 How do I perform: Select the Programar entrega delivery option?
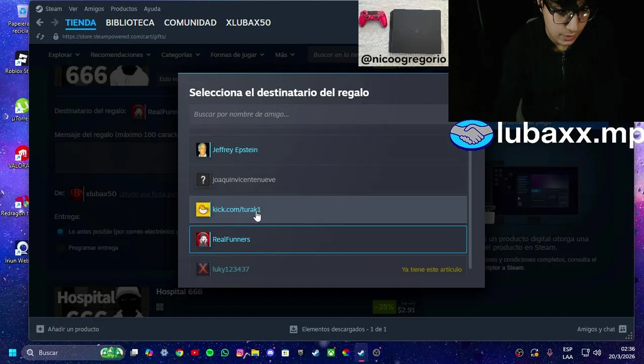[60, 248]
